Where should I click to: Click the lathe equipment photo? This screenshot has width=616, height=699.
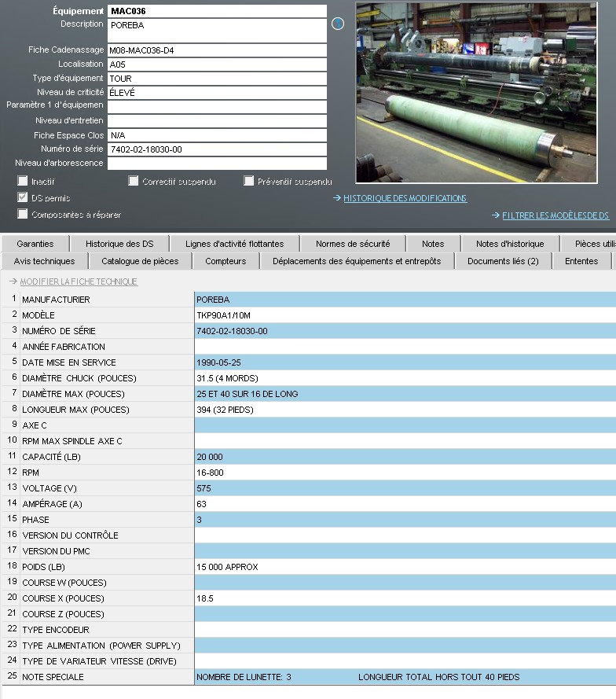tap(482, 93)
